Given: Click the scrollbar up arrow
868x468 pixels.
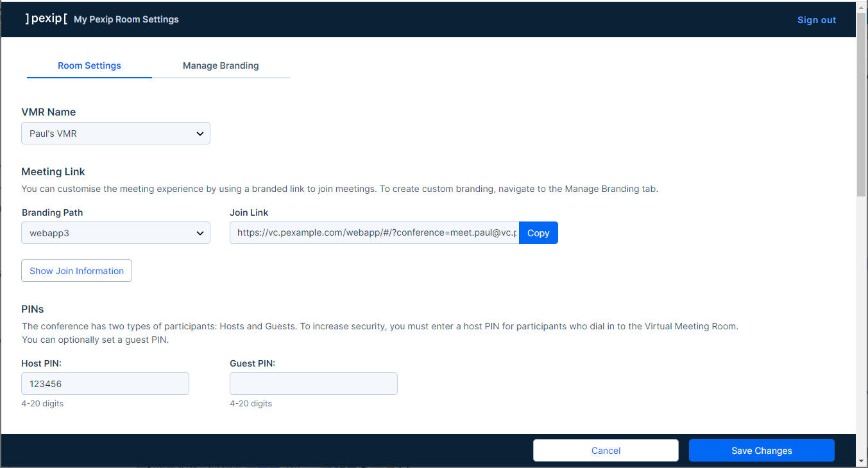Looking at the screenshot, I should click(862, 7).
